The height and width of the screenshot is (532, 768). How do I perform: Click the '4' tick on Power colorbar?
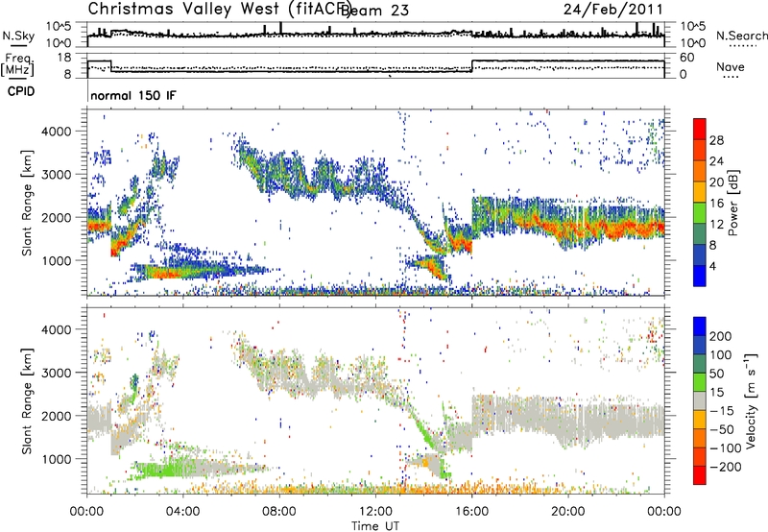tap(712, 266)
